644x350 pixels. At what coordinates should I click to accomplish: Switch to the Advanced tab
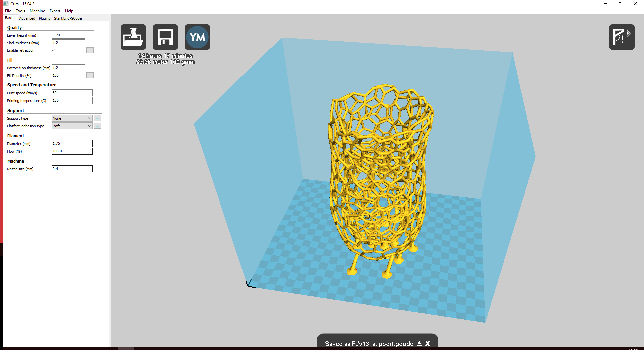point(27,18)
